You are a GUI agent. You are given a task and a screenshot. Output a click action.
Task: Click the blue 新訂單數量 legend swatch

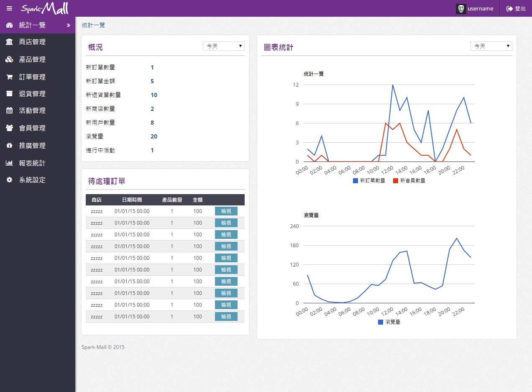pyautogui.click(x=356, y=181)
